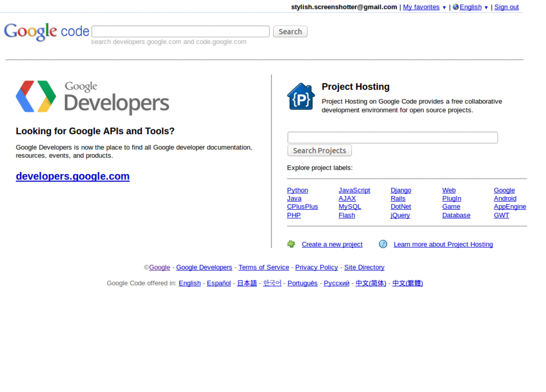Click the green puzzle piece icon
This screenshot has height=392, width=546.
click(291, 244)
